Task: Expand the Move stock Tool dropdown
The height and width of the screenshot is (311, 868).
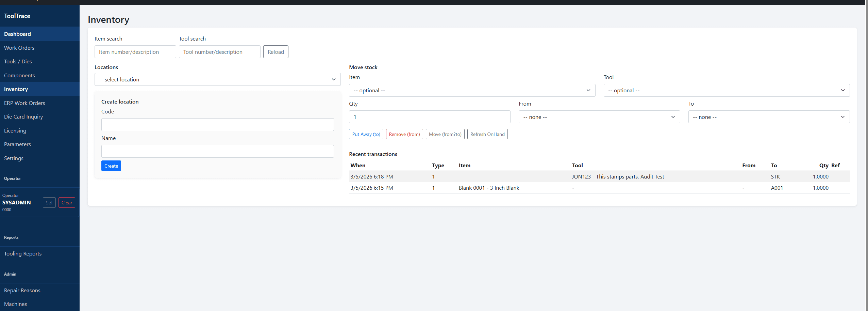Action: click(726, 90)
